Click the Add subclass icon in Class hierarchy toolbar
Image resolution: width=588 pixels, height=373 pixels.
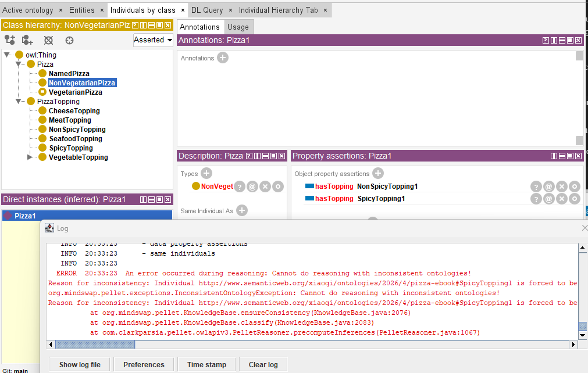tap(10, 40)
